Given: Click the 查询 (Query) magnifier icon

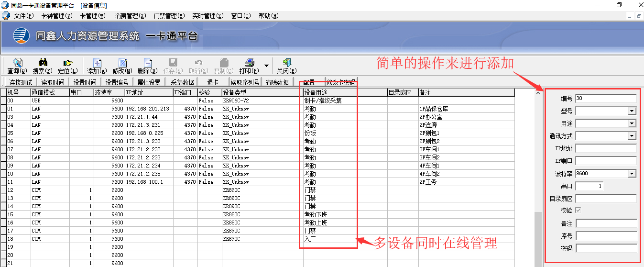Looking at the screenshot, I should point(17,63).
